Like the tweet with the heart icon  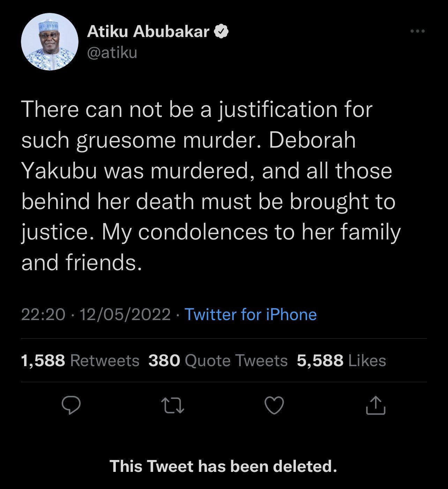point(274,405)
